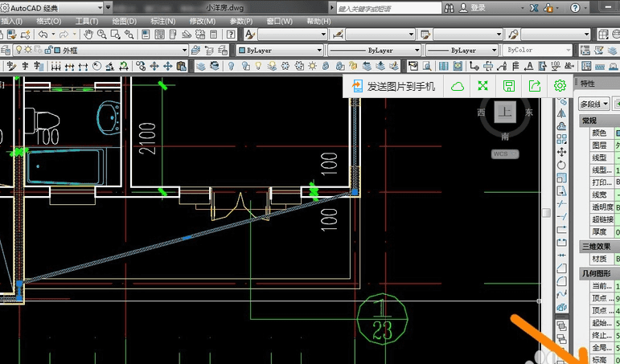
Task: Select the Trim tool in modify toolbar
Action: pyautogui.click(x=561, y=204)
